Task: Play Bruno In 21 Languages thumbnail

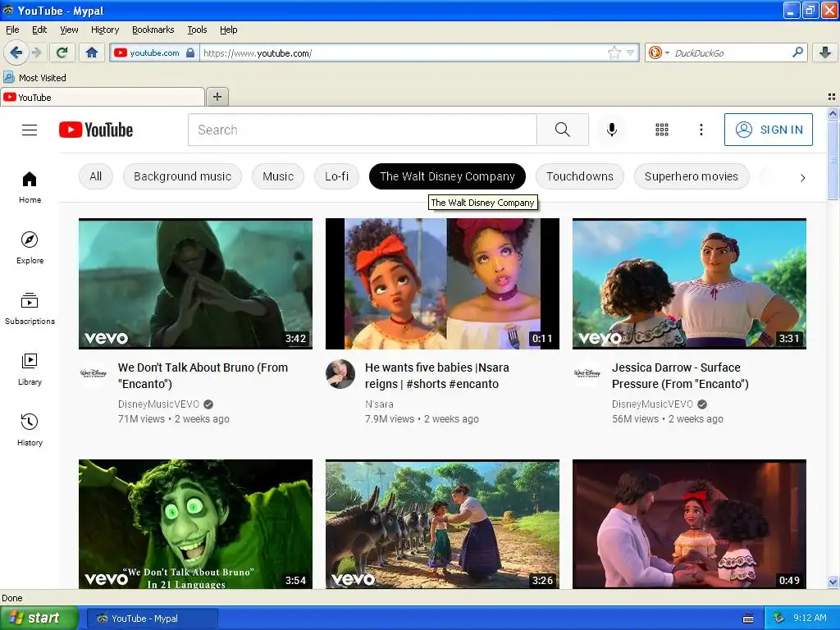Action: pyautogui.click(x=195, y=524)
